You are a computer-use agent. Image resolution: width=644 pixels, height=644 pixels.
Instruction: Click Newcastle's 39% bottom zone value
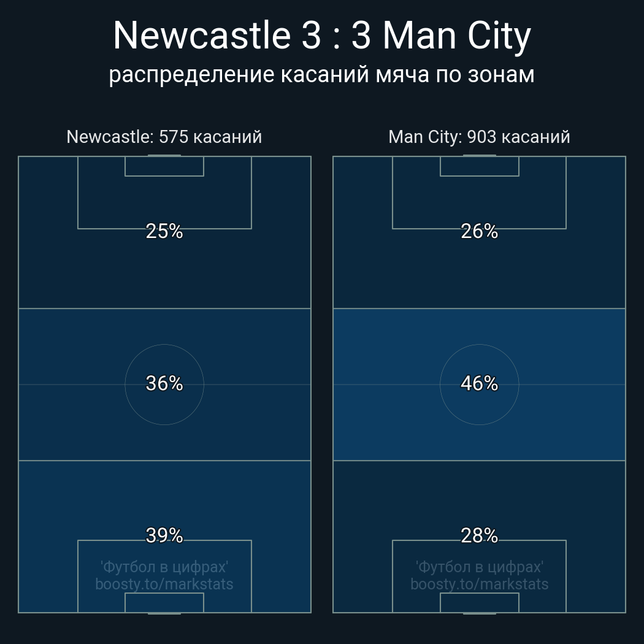(164, 535)
